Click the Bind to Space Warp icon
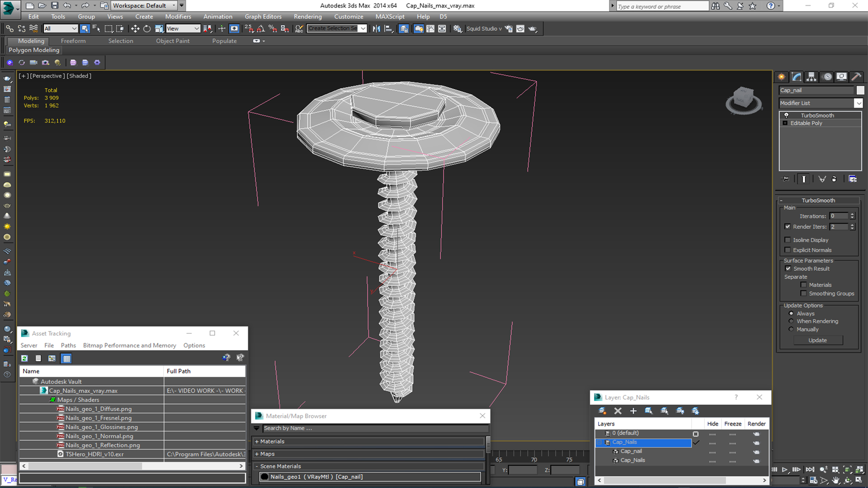868x488 pixels. [33, 28]
